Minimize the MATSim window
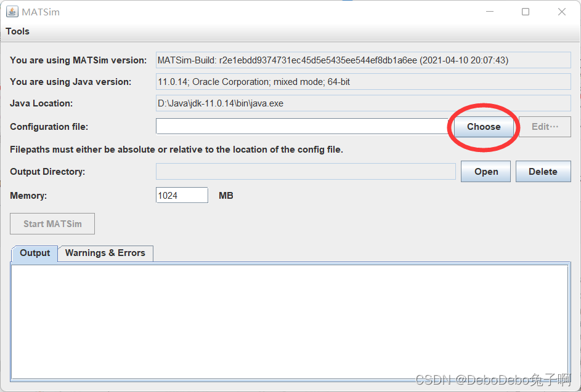 pos(490,12)
